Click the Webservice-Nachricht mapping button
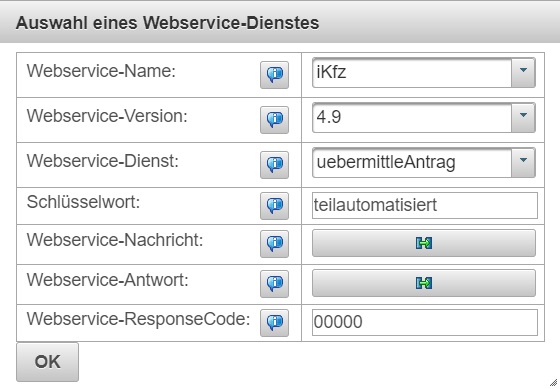The image size is (560, 389). [x=424, y=243]
